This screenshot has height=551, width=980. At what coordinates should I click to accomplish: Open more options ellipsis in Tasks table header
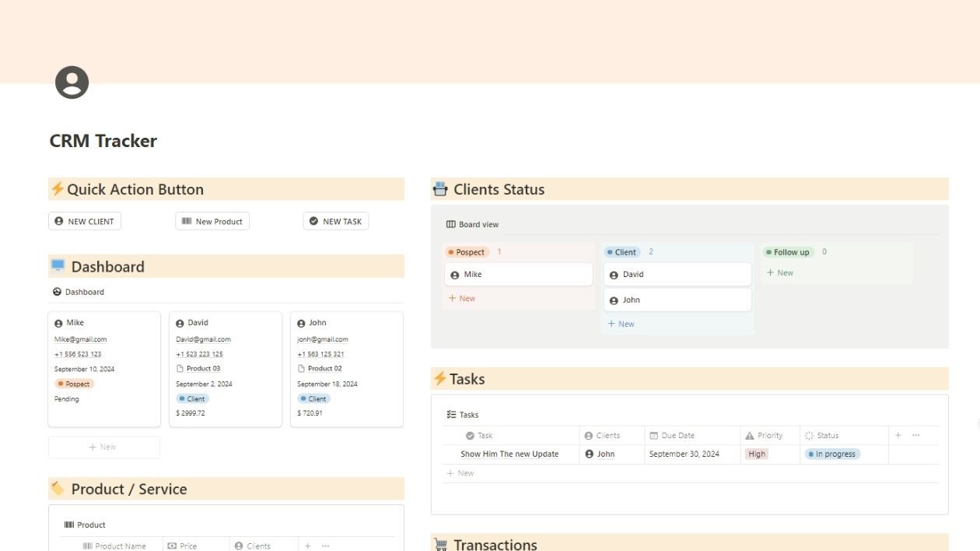pos(915,436)
